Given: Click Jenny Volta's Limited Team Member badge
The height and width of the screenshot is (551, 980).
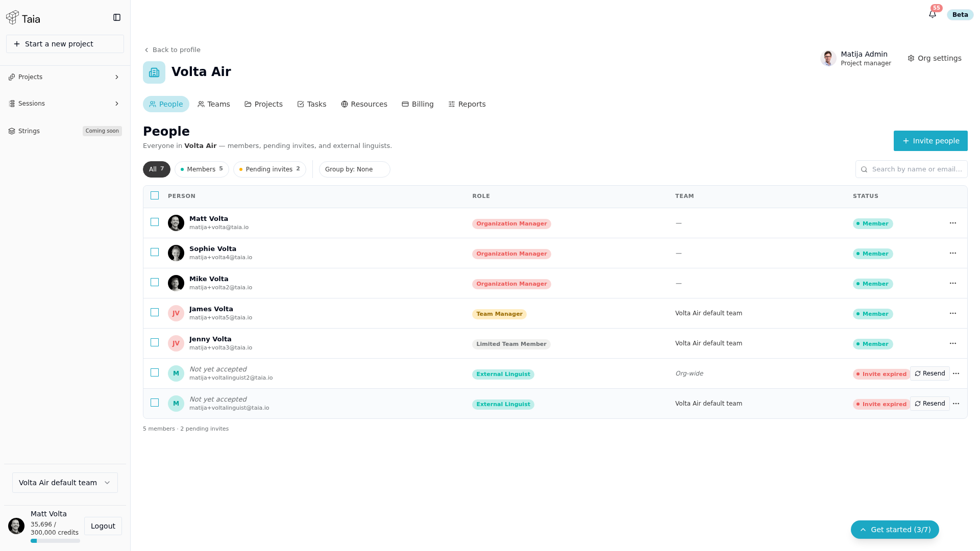Looking at the screenshot, I should coord(511,344).
